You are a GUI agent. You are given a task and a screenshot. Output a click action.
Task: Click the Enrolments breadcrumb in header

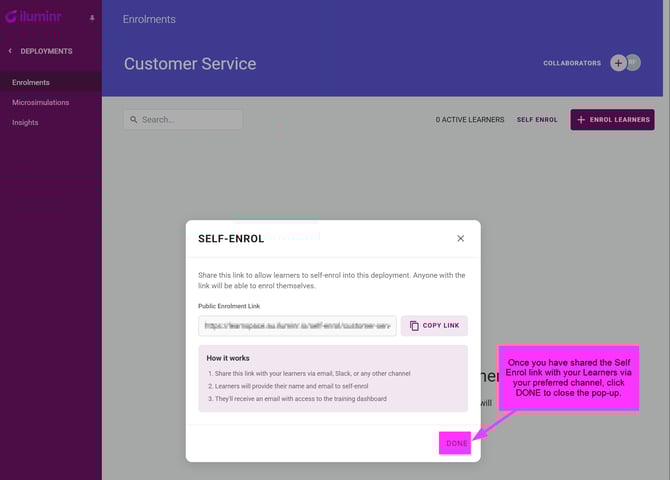tap(149, 20)
